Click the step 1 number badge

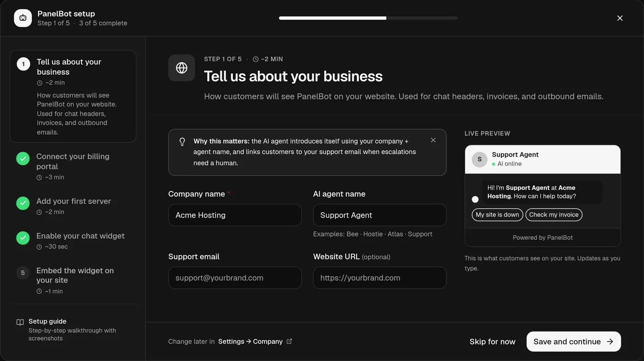(x=23, y=64)
